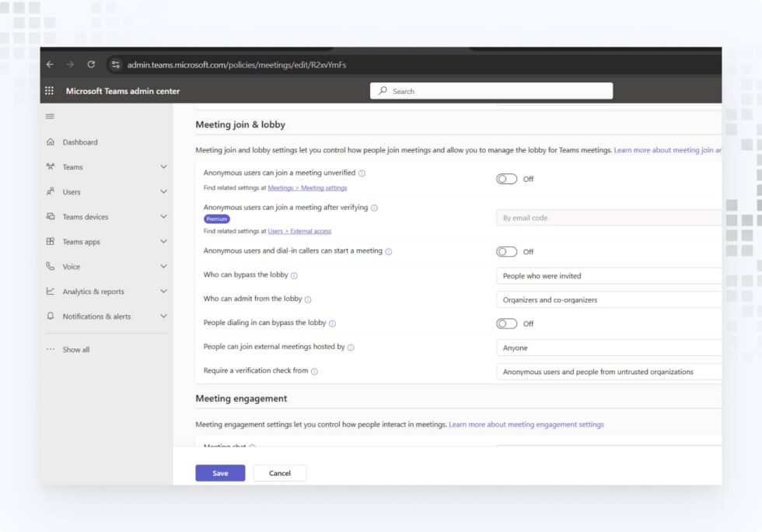
Task: Save the meeting policy changes
Action: (x=220, y=473)
